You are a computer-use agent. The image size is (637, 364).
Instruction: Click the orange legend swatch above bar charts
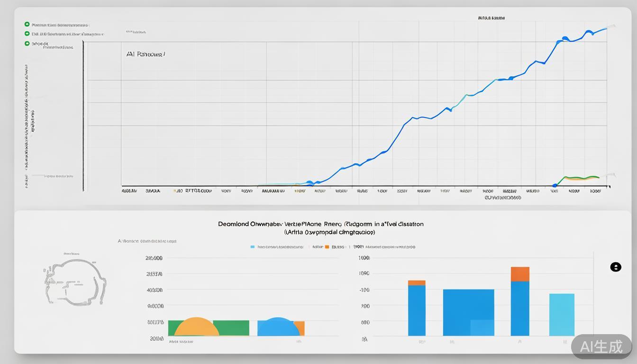pyautogui.click(x=327, y=247)
